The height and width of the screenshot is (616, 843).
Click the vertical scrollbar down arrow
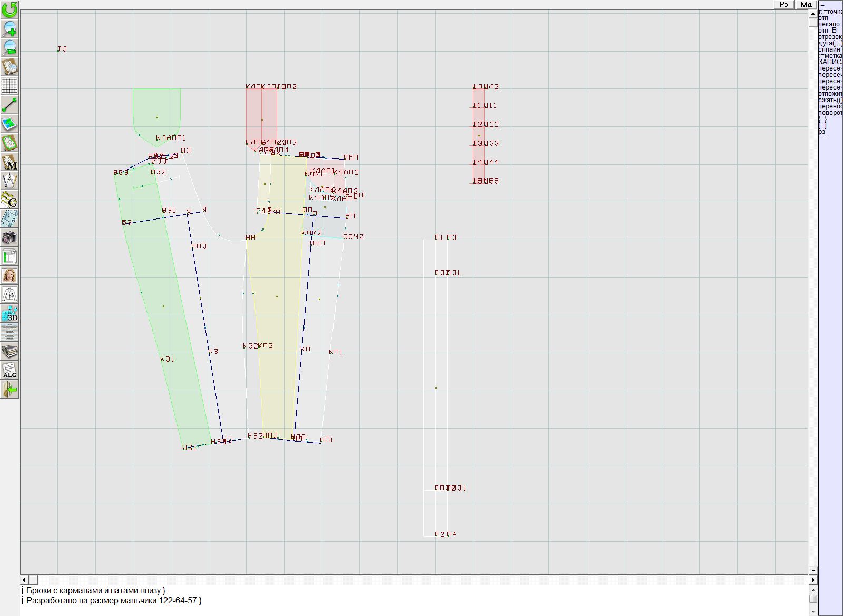click(813, 570)
